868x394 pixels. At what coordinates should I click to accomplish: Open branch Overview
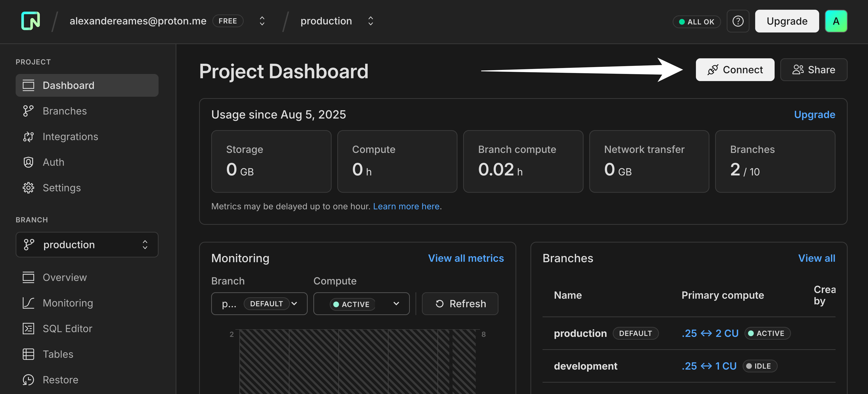click(x=87, y=277)
